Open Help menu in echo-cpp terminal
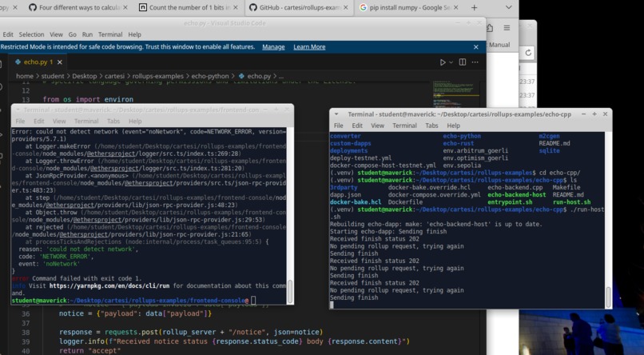Image resolution: width=644 pixels, height=355 pixels. click(x=453, y=126)
